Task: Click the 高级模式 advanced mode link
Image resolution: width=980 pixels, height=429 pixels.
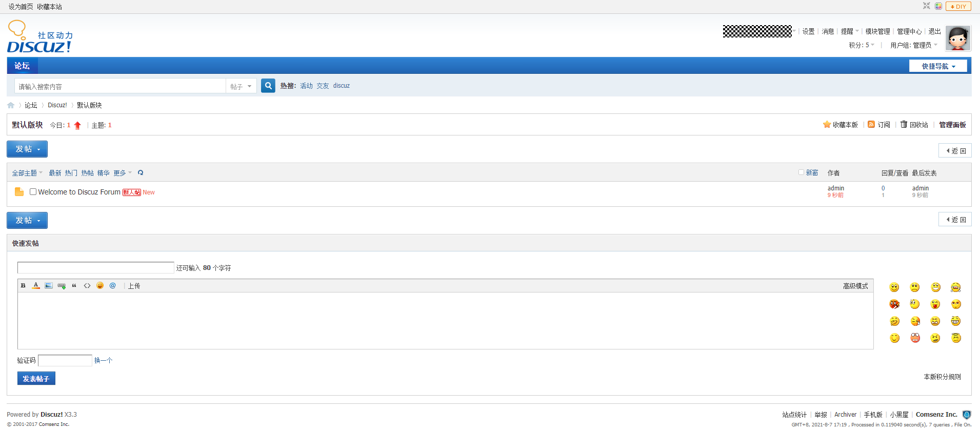Action: coord(855,286)
